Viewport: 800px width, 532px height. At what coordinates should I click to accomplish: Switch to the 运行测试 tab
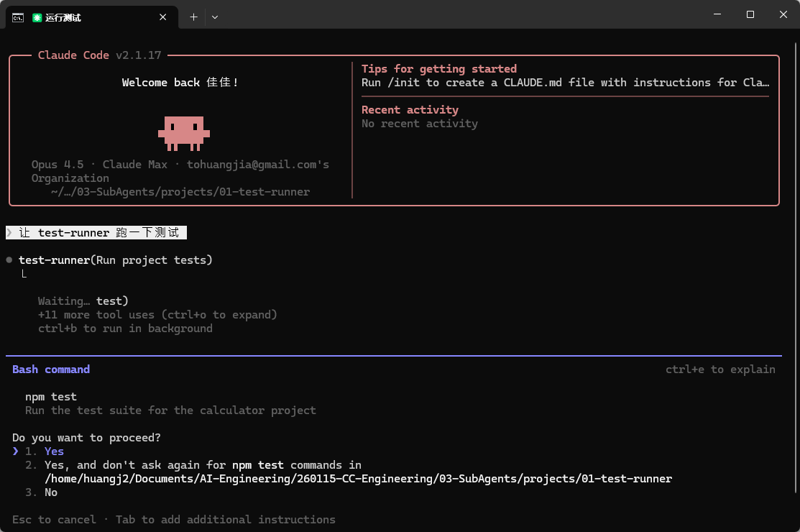pos(93,17)
